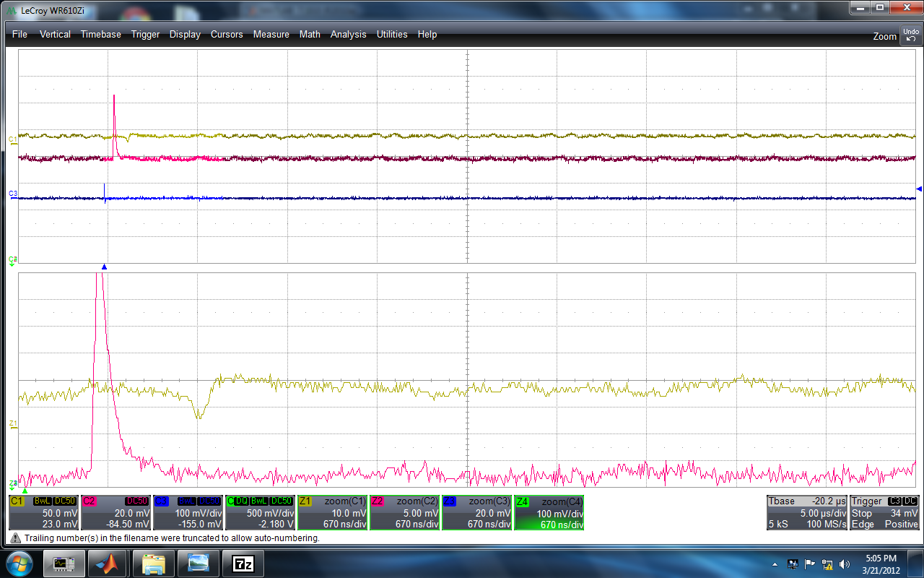Image resolution: width=924 pixels, height=578 pixels.
Task: Switch to the LeCroy oscilloscope taskbar button
Action: 64,563
